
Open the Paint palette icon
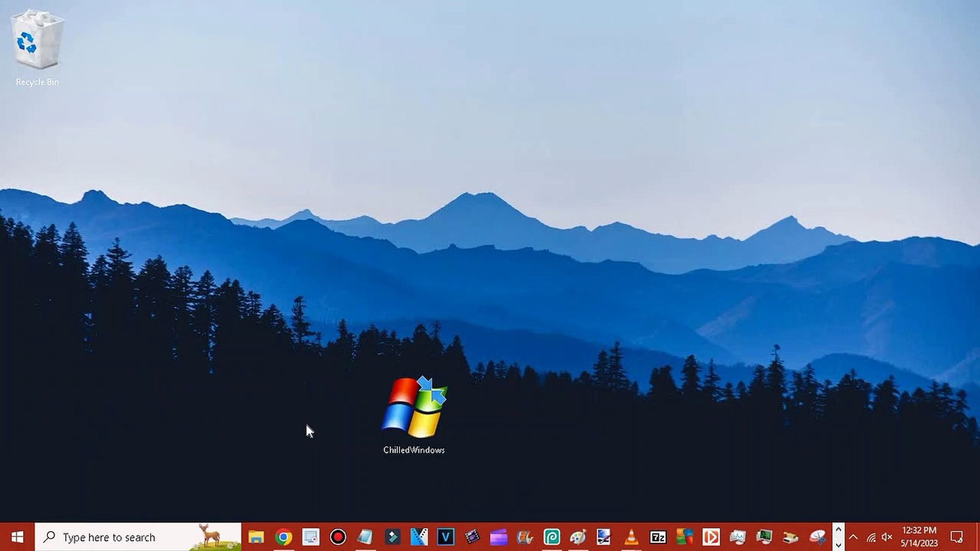[578, 537]
